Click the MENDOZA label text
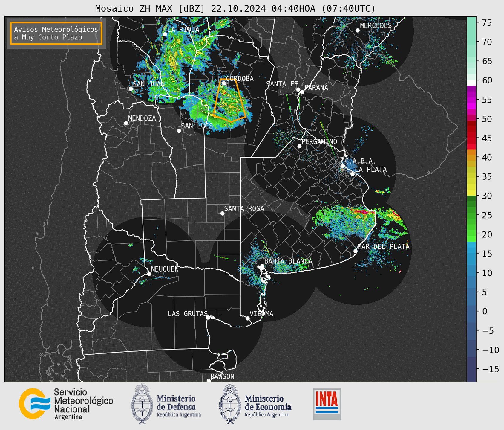The width and height of the screenshot is (504, 430). pos(142,118)
